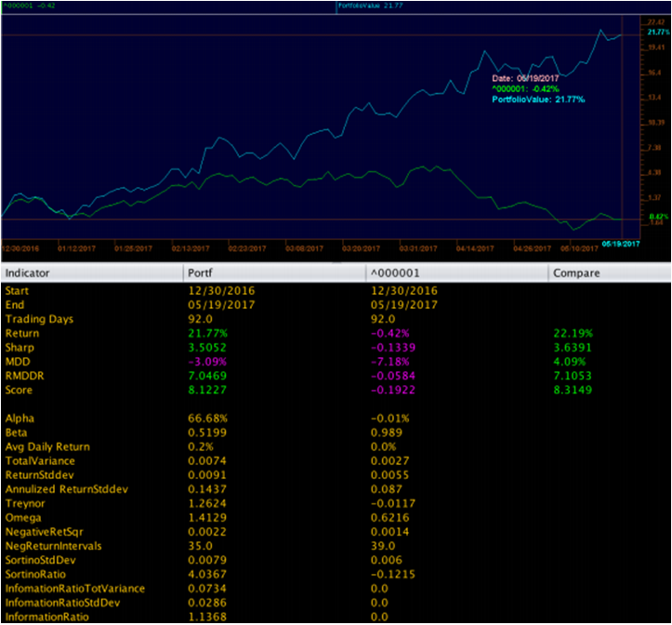Click the 'Avg Daily Return' label
This screenshot has width=672, height=625.
coord(47,447)
